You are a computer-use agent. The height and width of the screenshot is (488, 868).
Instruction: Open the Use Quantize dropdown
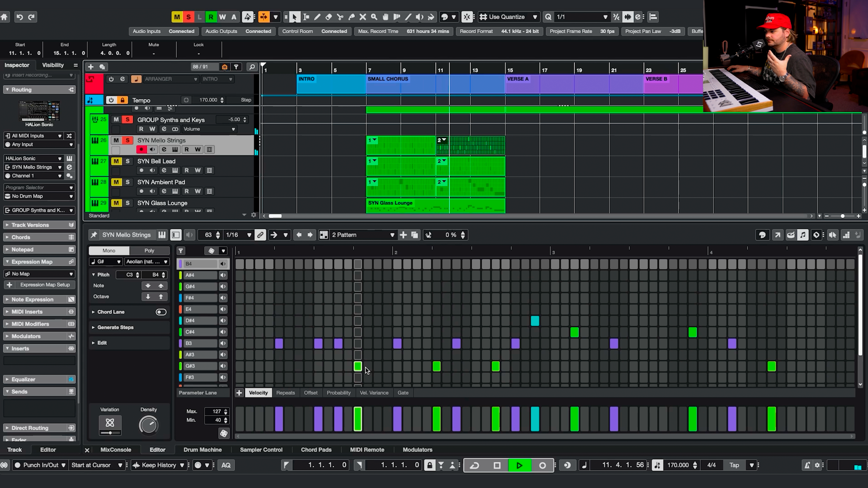tap(534, 17)
